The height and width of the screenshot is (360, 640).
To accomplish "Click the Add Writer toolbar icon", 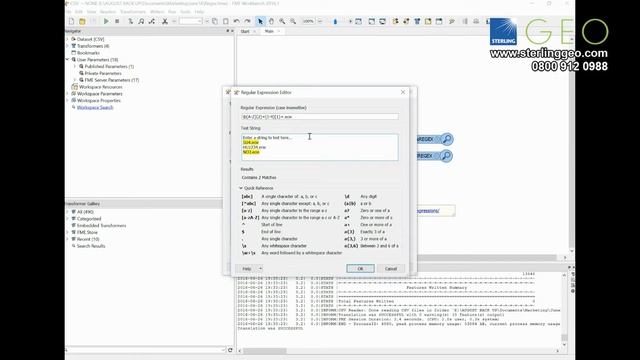I will pos(406,21).
